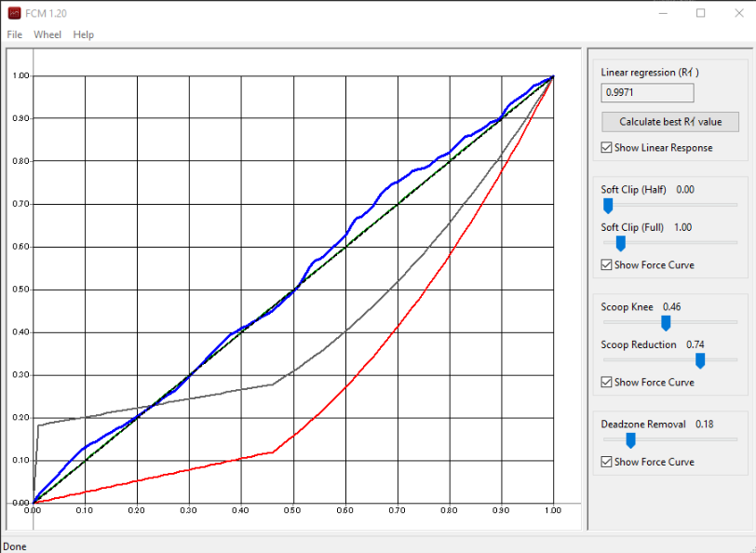This screenshot has height=553, width=756.
Task: Click the knee point of the red curve
Action: 273,452
